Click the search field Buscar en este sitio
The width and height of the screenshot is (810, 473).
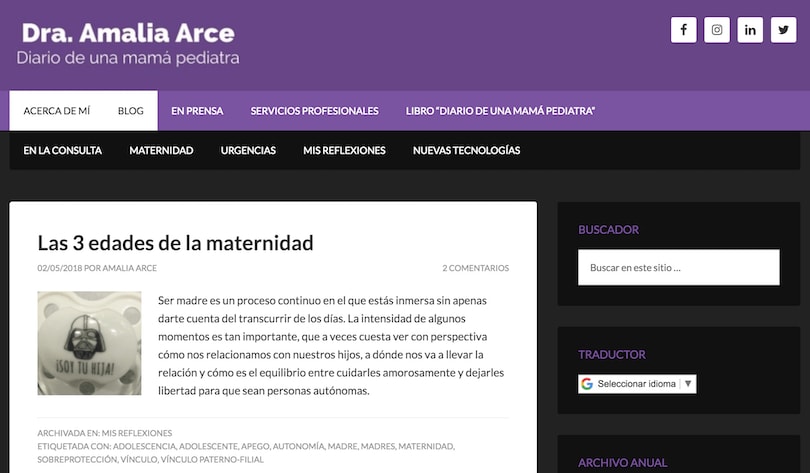coord(678,268)
